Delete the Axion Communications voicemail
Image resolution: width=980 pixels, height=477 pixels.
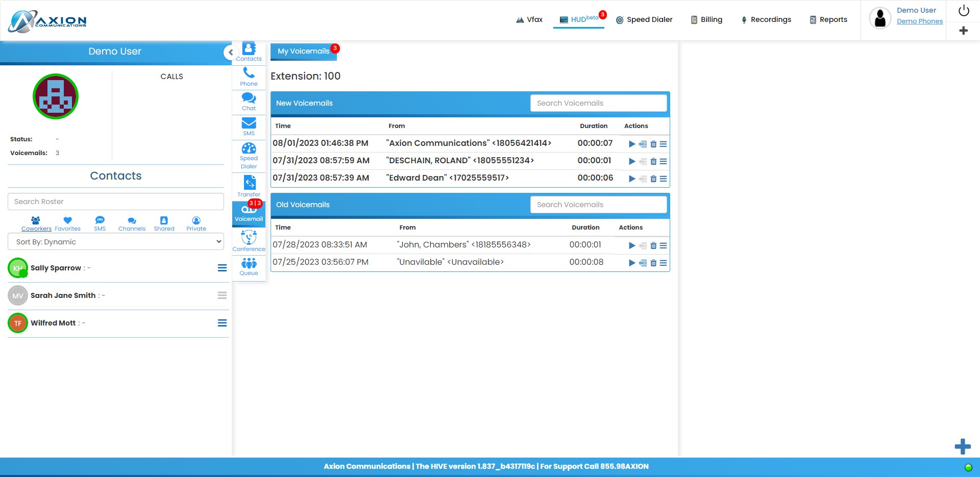[x=653, y=144]
